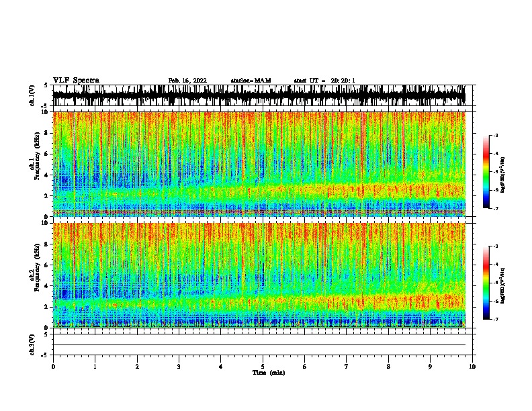
Task: Click time axis tick label 1
Action: 95,367
